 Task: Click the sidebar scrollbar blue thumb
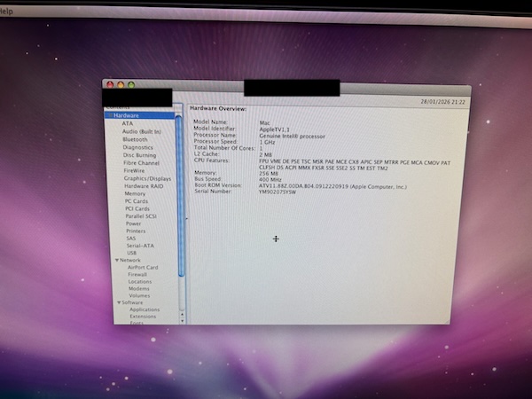click(x=179, y=196)
